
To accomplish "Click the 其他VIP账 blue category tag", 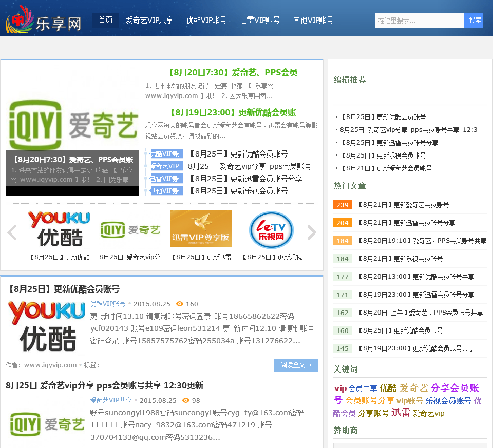I will click(x=166, y=191).
